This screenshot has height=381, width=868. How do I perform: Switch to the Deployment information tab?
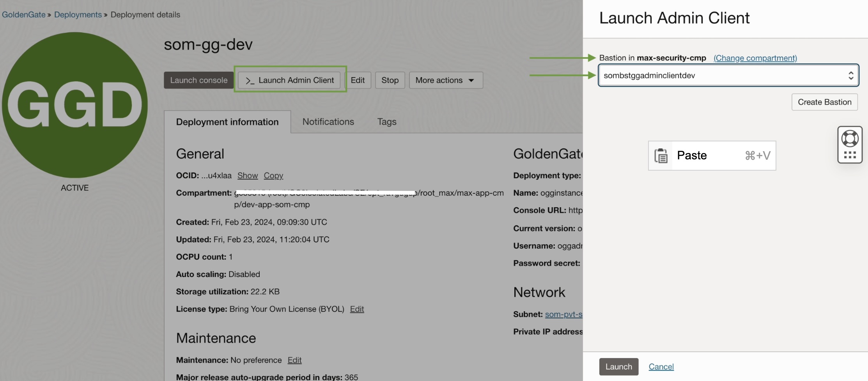coord(227,122)
